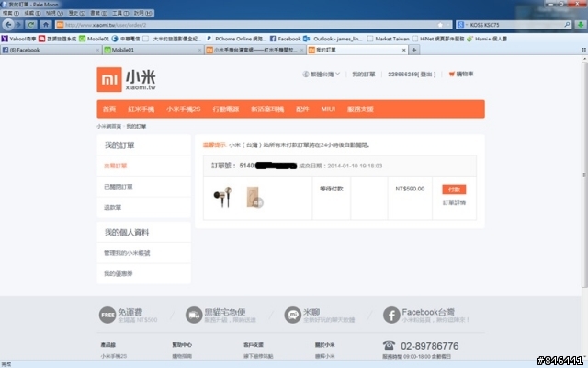Click the 登出 logout link
This screenshot has height=368, width=588.
(x=426, y=75)
